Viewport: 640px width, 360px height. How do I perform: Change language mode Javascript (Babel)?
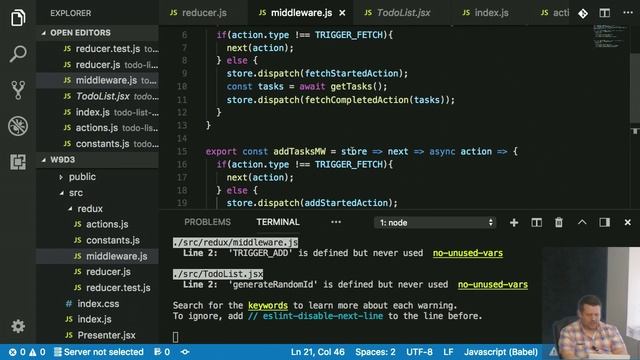point(500,352)
